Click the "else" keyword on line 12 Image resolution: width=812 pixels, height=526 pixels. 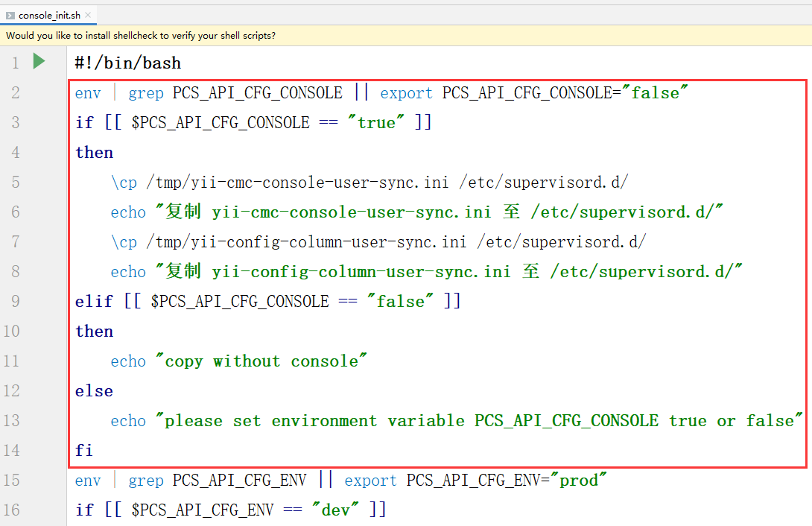tap(95, 391)
